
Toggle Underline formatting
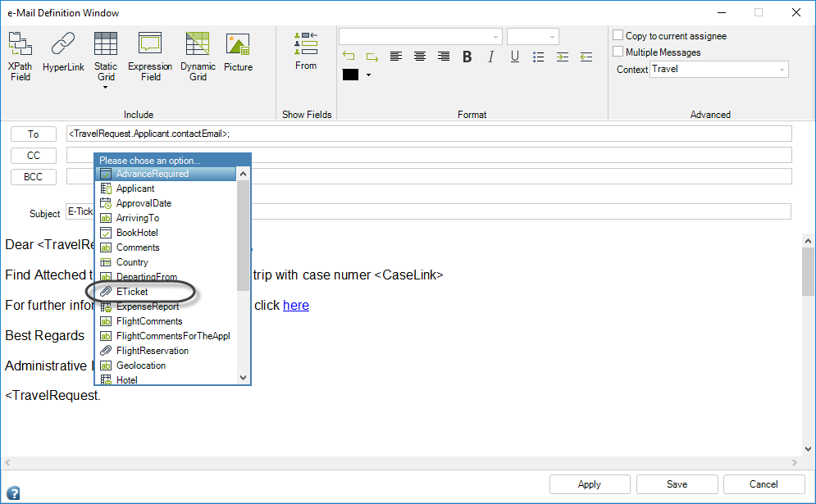[515, 57]
